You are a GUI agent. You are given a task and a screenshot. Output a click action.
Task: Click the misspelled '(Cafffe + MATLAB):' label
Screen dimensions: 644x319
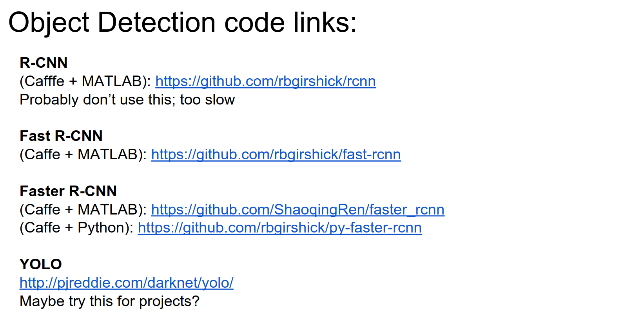(x=85, y=81)
